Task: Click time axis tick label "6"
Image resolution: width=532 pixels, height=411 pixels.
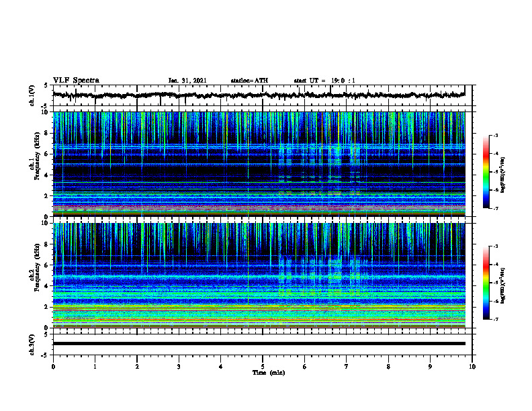Action: coord(305,367)
